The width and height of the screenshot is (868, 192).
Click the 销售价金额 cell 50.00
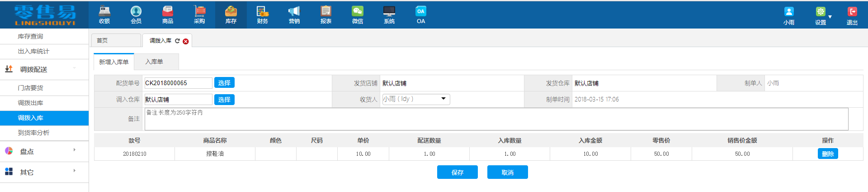[742, 154]
